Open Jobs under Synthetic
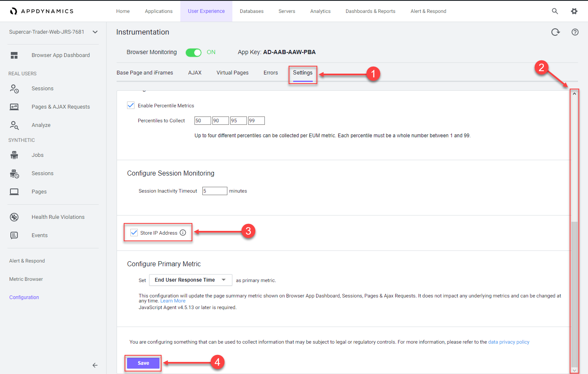This screenshot has width=588, height=374. pyautogui.click(x=37, y=155)
